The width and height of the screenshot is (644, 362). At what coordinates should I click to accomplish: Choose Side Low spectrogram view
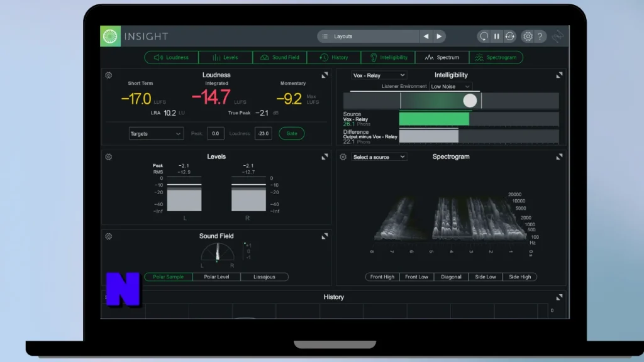486,277
